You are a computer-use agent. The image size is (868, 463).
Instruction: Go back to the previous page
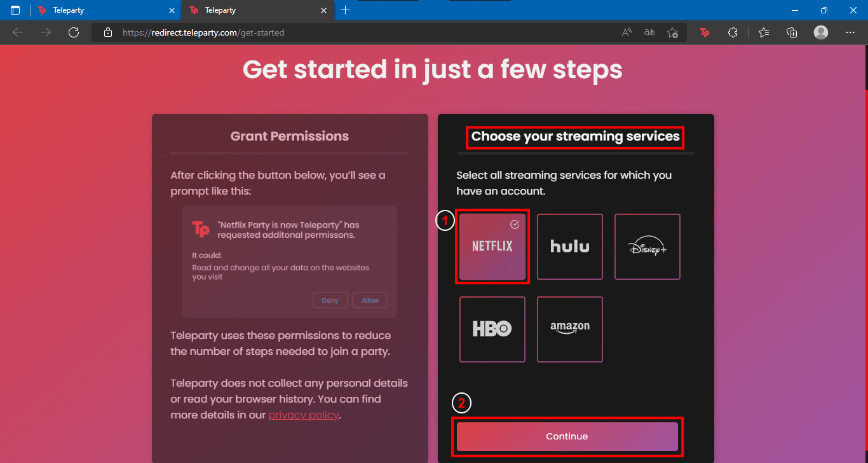click(18, 32)
